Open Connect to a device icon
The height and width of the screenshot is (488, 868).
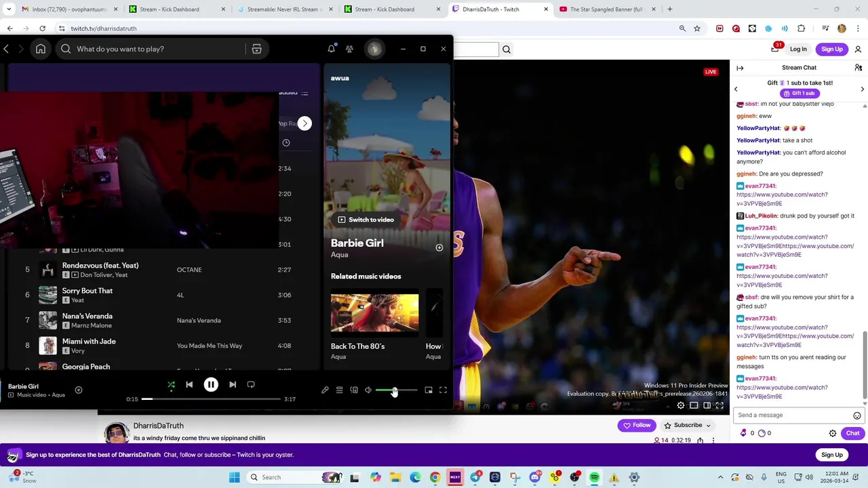click(x=354, y=390)
